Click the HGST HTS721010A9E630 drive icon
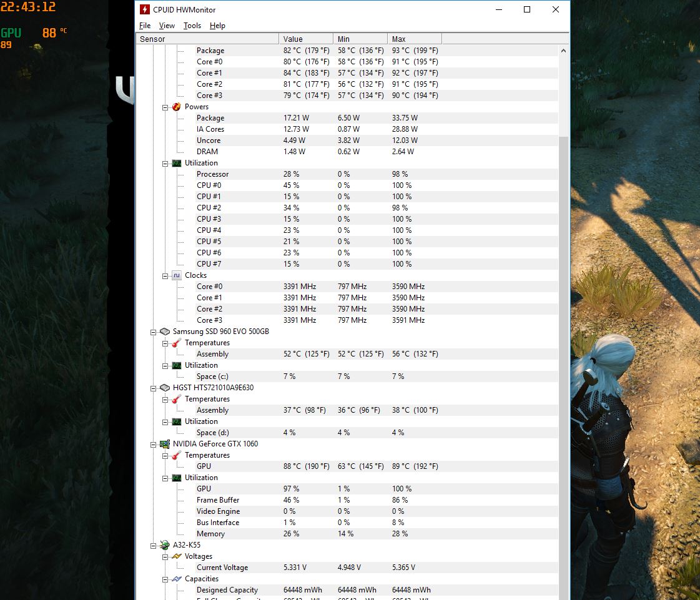The height and width of the screenshot is (600, 700). click(x=165, y=388)
